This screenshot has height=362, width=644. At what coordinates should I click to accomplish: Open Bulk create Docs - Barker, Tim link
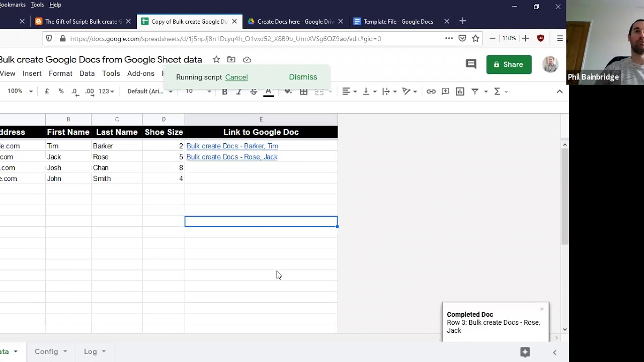(232, 146)
